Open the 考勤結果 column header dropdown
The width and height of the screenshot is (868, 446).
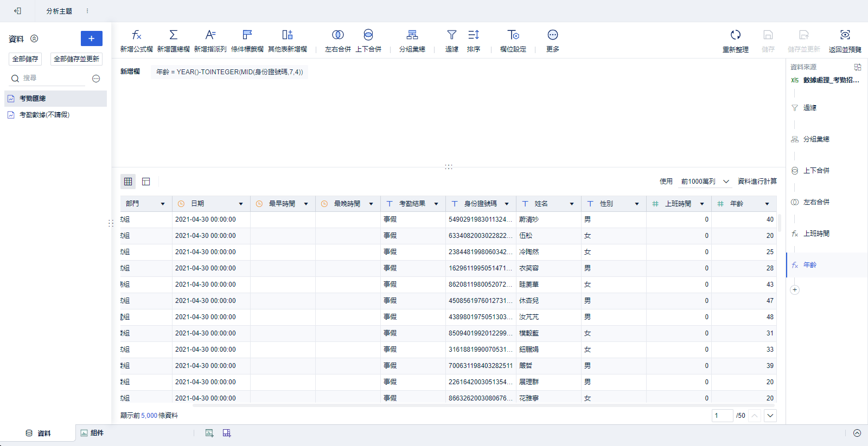click(x=436, y=204)
